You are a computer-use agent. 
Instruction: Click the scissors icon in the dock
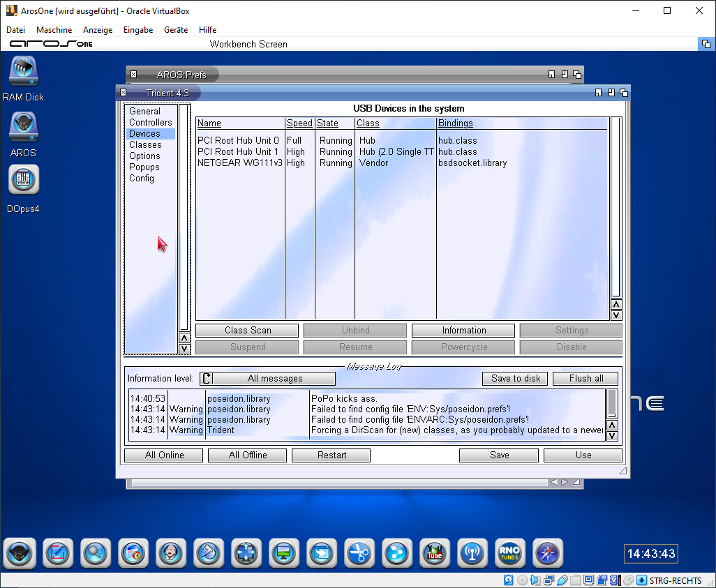point(359,553)
